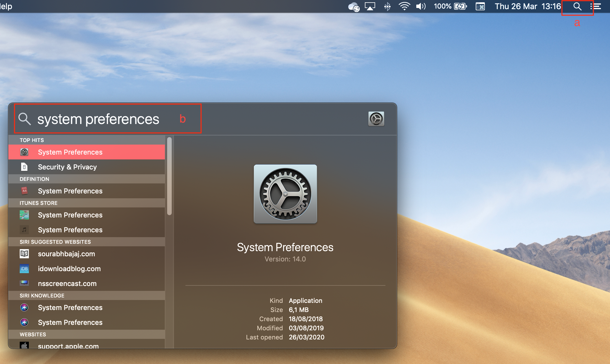Select first Siri Knowledge System Preferences result
Viewport: 610px width, 364px height.
pyautogui.click(x=87, y=307)
